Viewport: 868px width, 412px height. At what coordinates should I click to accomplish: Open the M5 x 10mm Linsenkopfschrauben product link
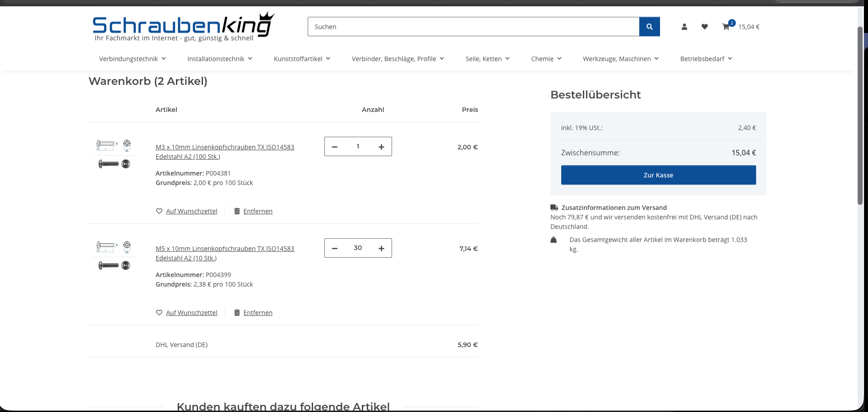(225, 249)
